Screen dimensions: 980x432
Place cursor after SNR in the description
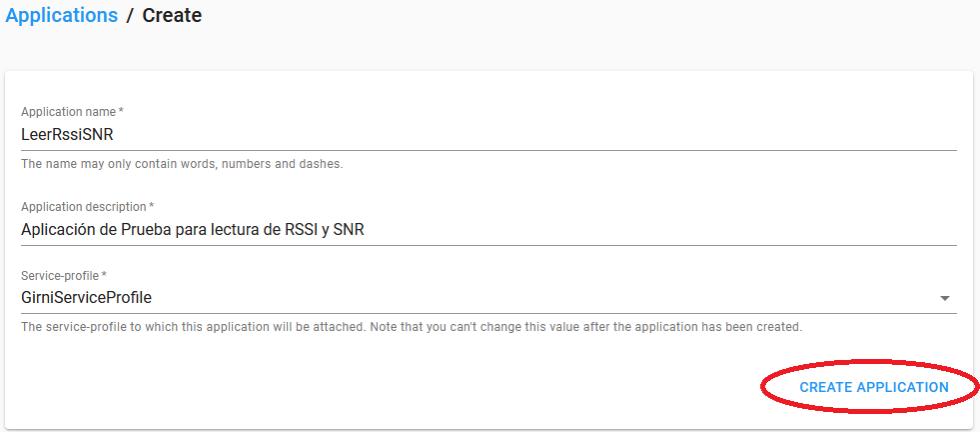pos(366,229)
